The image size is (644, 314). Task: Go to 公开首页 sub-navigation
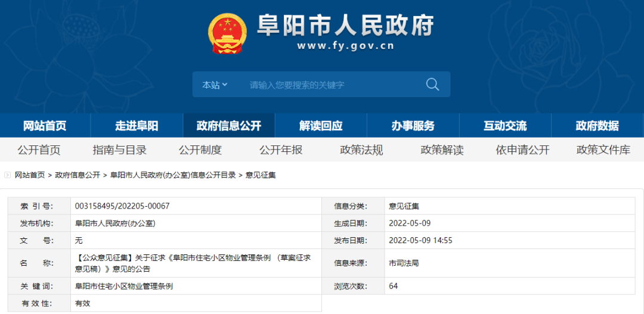[39, 150]
